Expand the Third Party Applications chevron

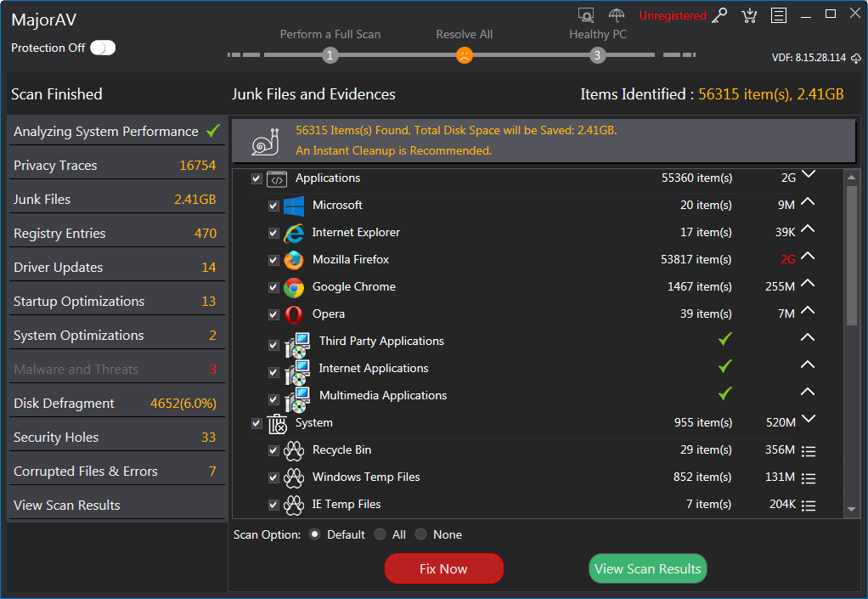coord(808,337)
